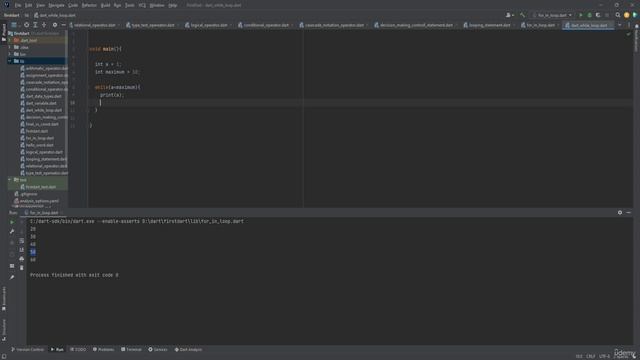Rerun program with green arrow in Run panel

coord(12,222)
